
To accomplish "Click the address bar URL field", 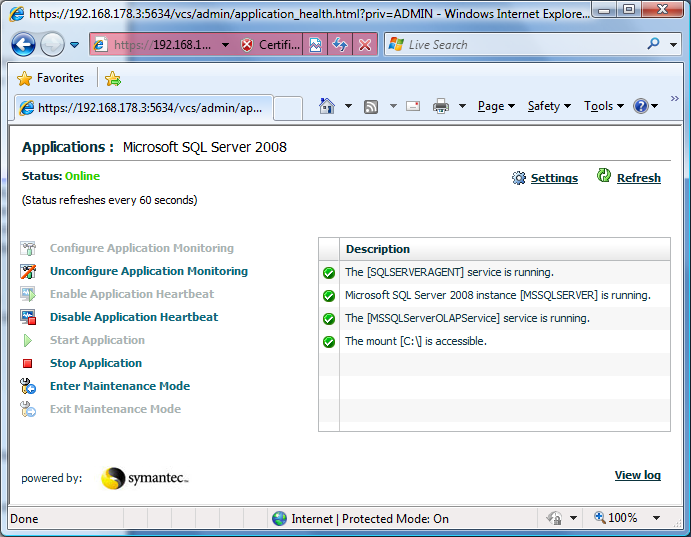I will (162, 44).
